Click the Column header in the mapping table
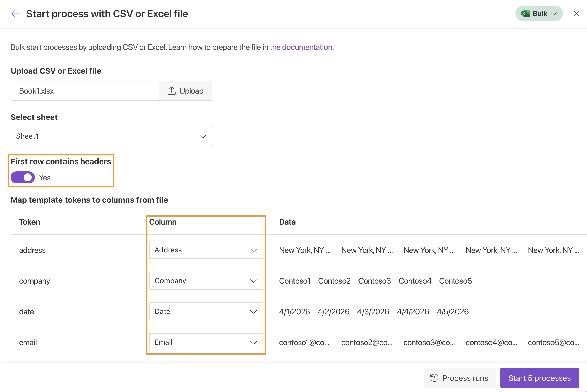The height and width of the screenshot is (392, 587). click(163, 222)
